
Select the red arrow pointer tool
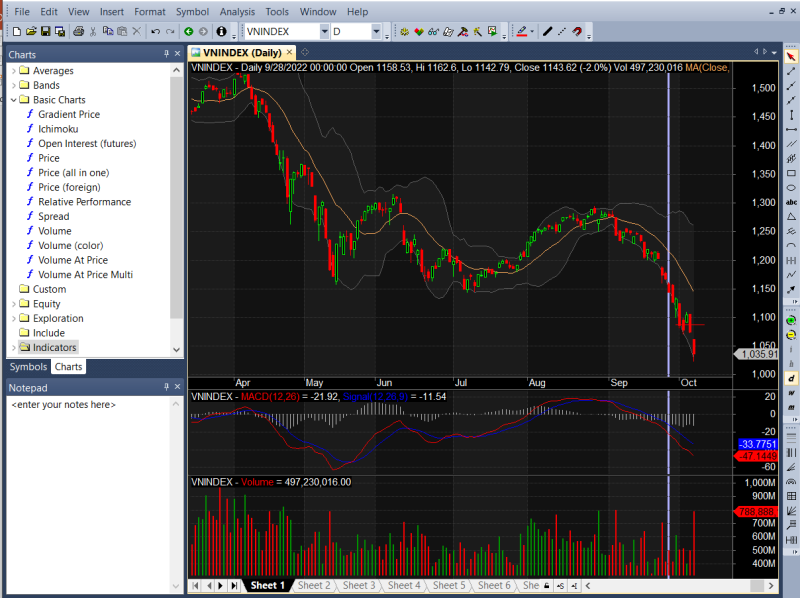(x=791, y=57)
